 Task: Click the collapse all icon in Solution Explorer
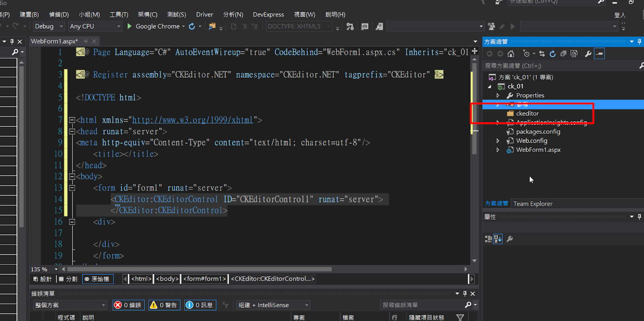(563, 54)
